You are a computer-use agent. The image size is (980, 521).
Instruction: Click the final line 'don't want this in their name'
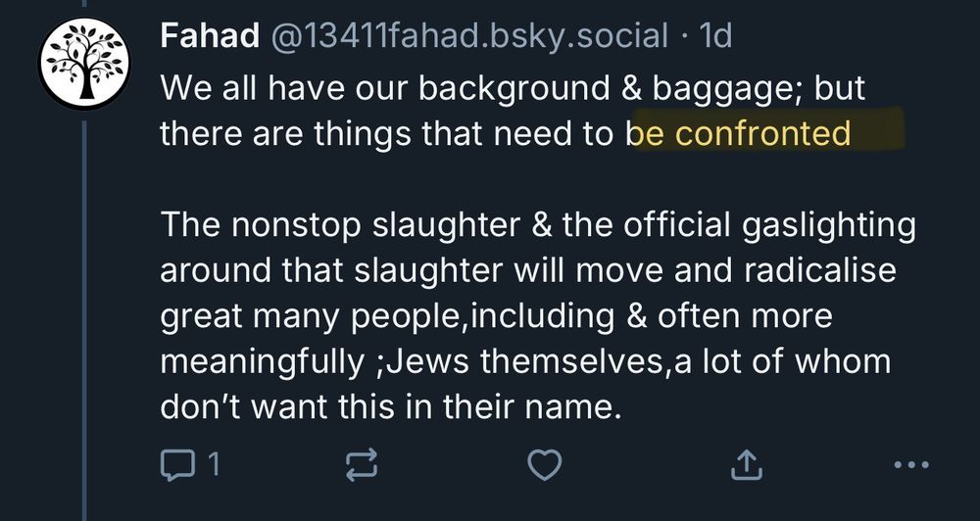coord(390,406)
